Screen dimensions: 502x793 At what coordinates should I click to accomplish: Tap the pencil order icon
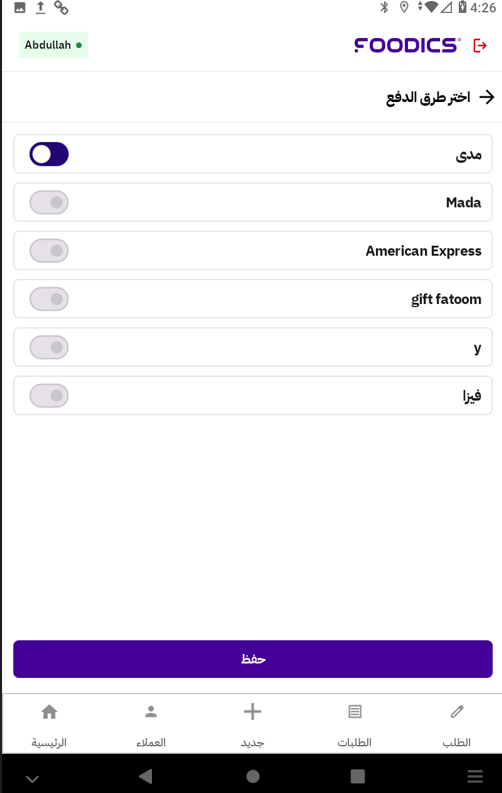(x=457, y=712)
